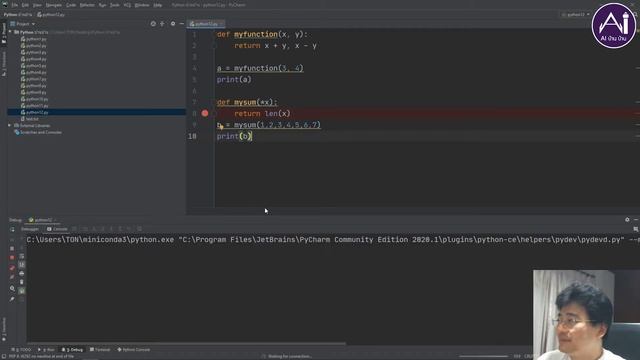This screenshot has width=640, height=360.
Task: Clear all console output with trash icon
Action: tap(22, 282)
